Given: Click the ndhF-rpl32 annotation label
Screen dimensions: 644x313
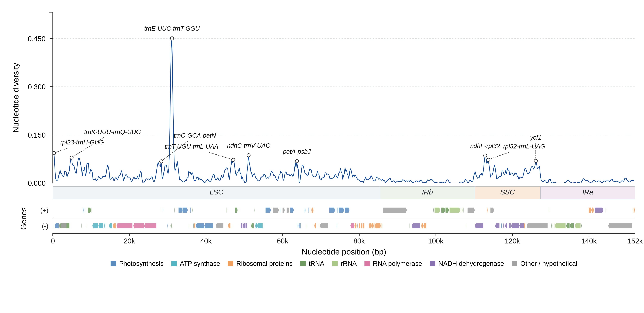Looking at the screenshot, I should click(485, 146).
